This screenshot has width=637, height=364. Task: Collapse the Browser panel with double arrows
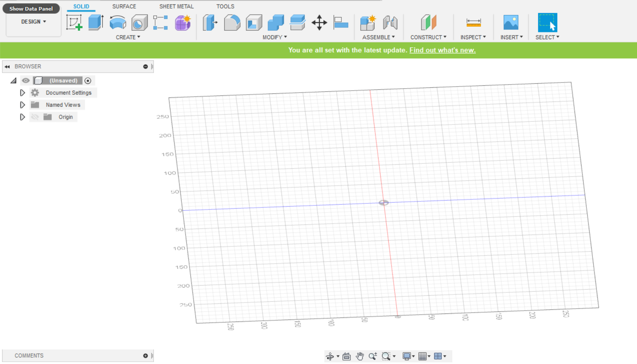pyautogui.click(x=7, y=67)
